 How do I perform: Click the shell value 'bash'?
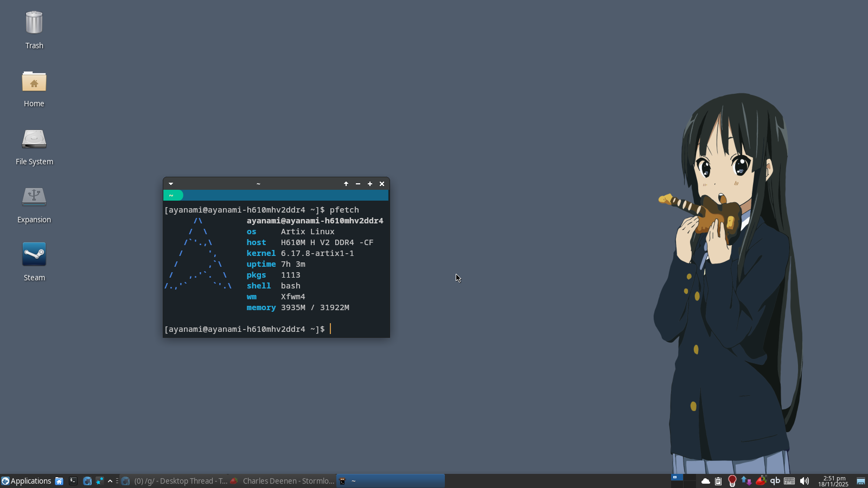(291, 286)
